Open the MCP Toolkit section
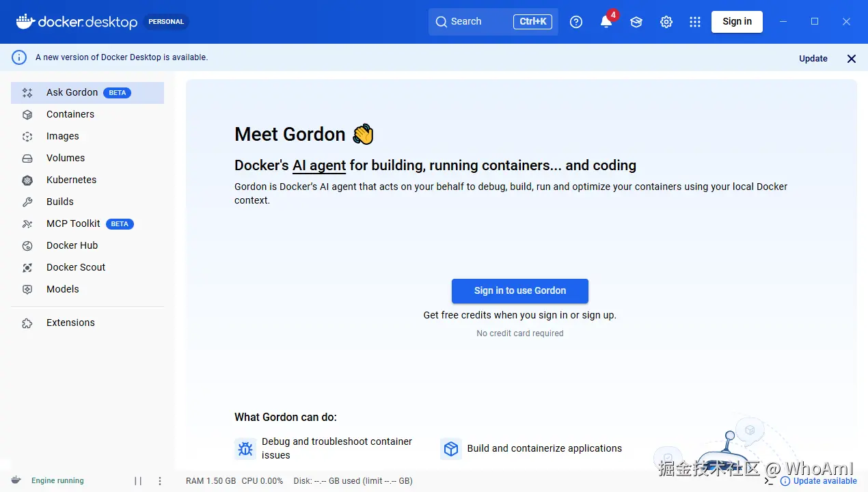868x492 pixels. tap(73, 223)
